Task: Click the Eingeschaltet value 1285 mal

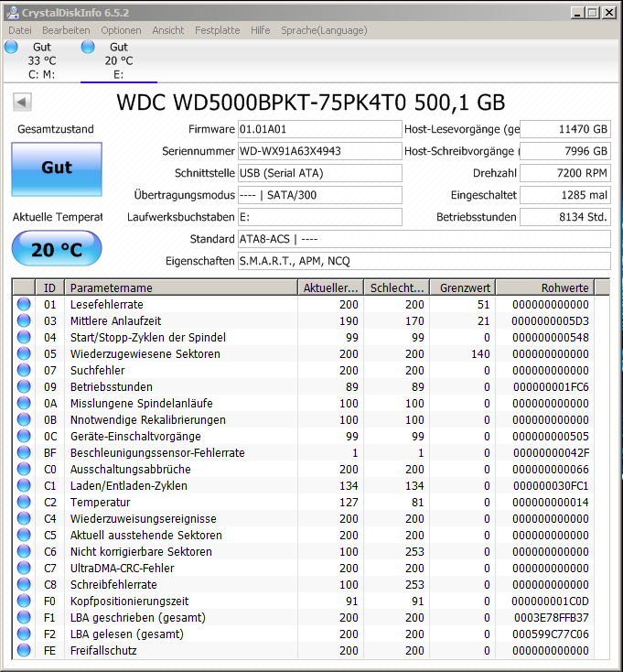Action: (x=565, y=195)
